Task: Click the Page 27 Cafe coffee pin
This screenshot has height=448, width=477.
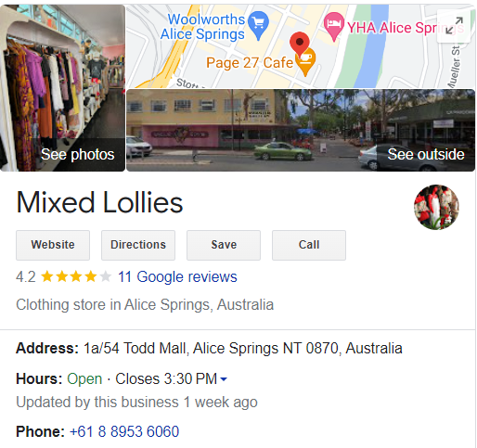Action: (306, 63)
